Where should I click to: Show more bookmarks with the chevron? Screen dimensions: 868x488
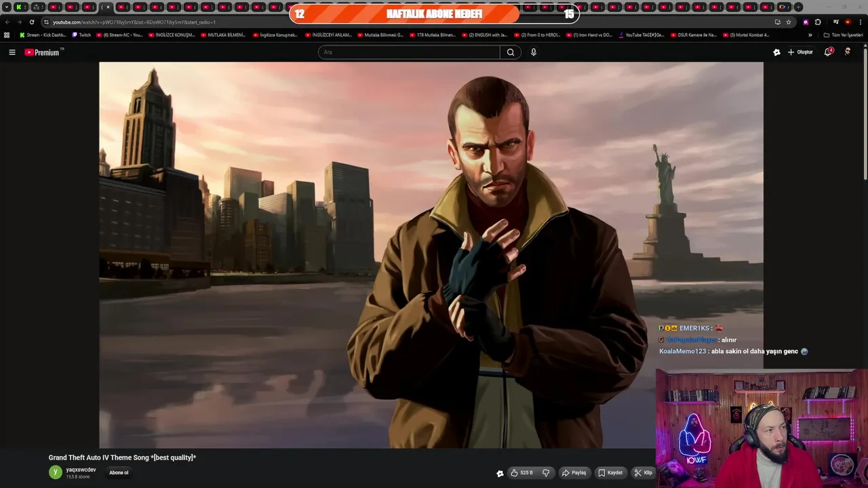tap(810, 35)
